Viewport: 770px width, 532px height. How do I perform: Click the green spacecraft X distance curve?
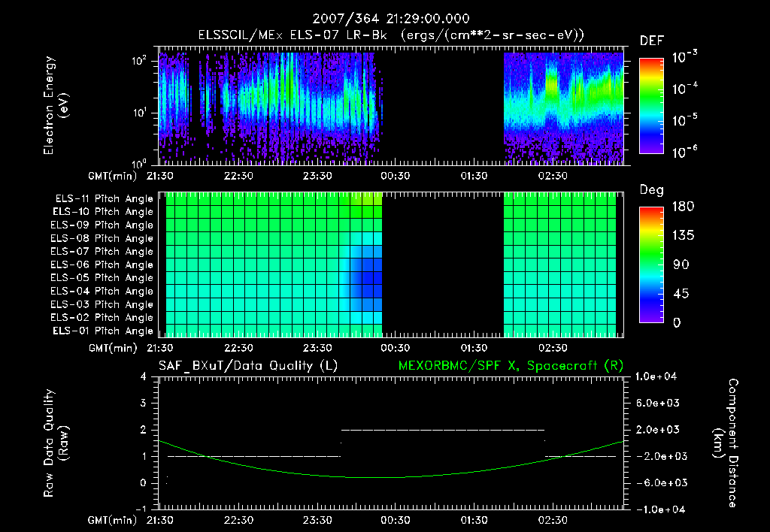click(391, 477)
